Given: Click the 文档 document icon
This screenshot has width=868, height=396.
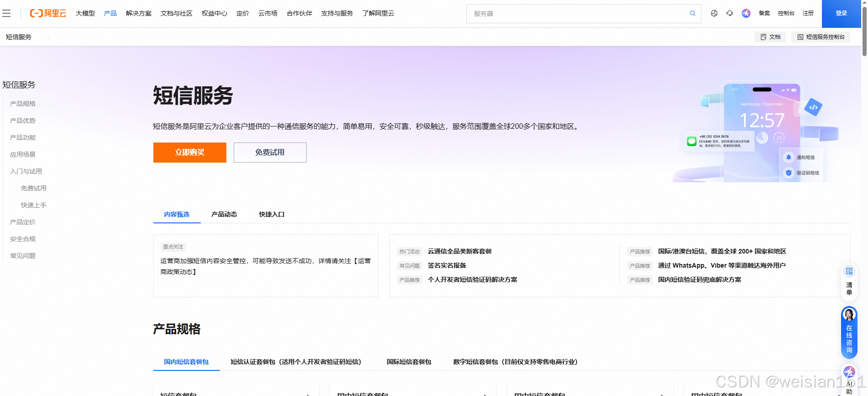Looking at the screenshot, I should point(763,37).
